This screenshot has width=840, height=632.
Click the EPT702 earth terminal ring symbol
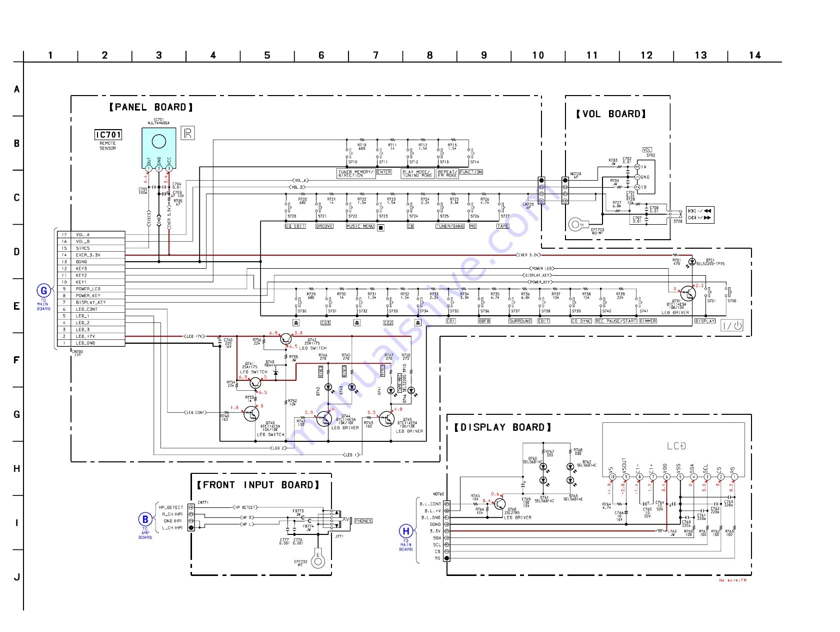click(317, 561)
